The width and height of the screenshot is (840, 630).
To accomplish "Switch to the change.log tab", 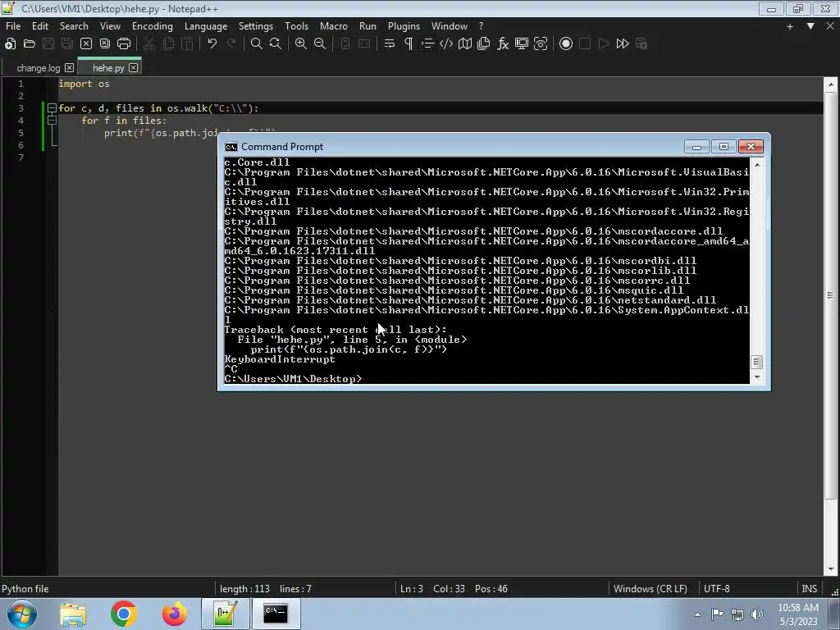I will [x=38, y=68].
